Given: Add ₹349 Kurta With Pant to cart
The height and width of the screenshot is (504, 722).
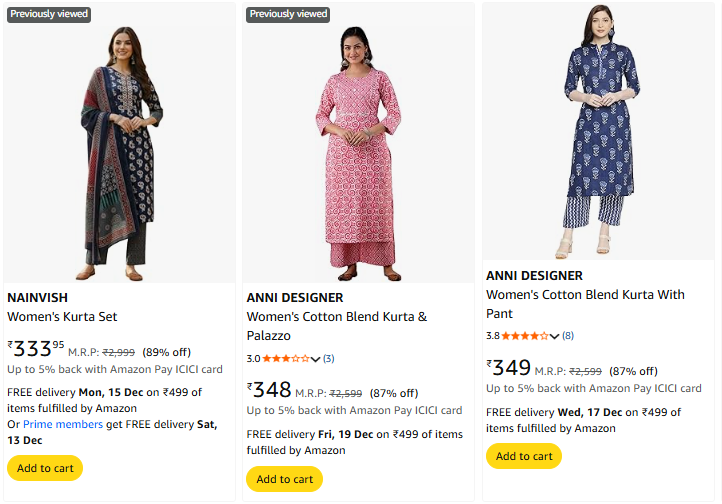Looking at the screenshot, I should [x=523, y=456].
